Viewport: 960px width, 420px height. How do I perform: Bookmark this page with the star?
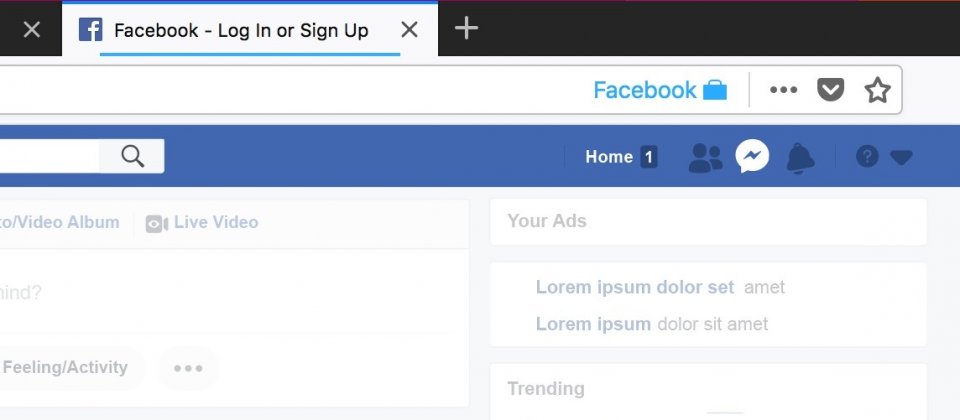[877, 90]
